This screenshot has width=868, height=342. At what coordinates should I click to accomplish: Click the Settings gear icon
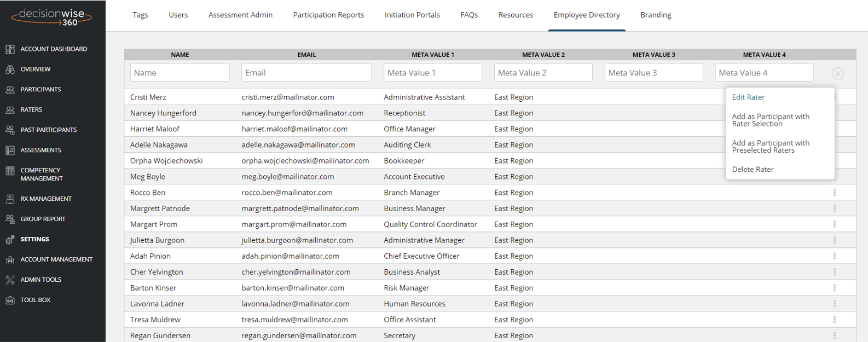click(x=10, y=240)
